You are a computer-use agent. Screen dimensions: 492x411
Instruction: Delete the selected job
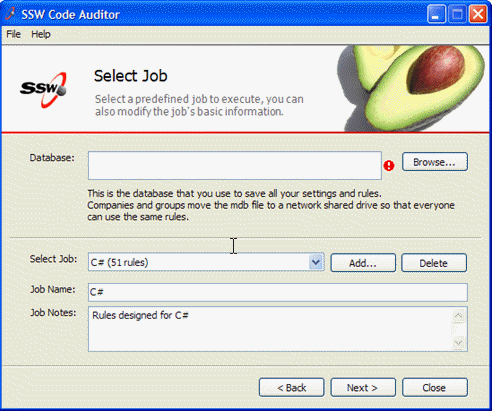coord(434,263)
